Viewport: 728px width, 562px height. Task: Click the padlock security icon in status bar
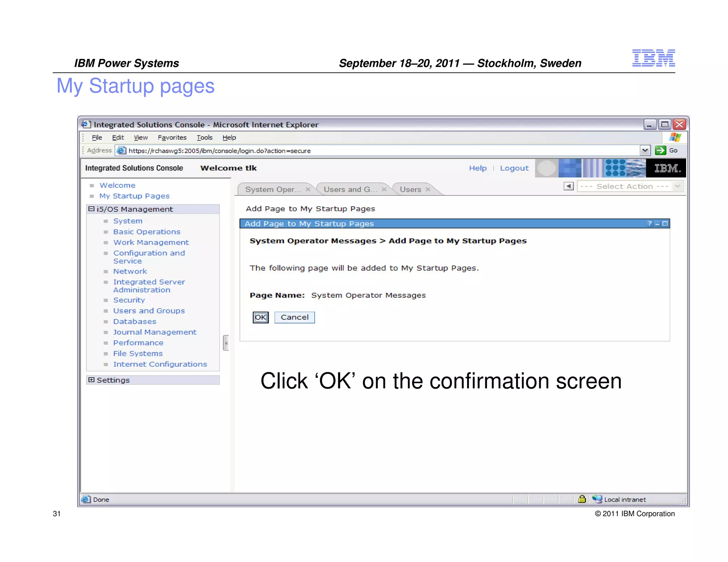pos(582,499)
